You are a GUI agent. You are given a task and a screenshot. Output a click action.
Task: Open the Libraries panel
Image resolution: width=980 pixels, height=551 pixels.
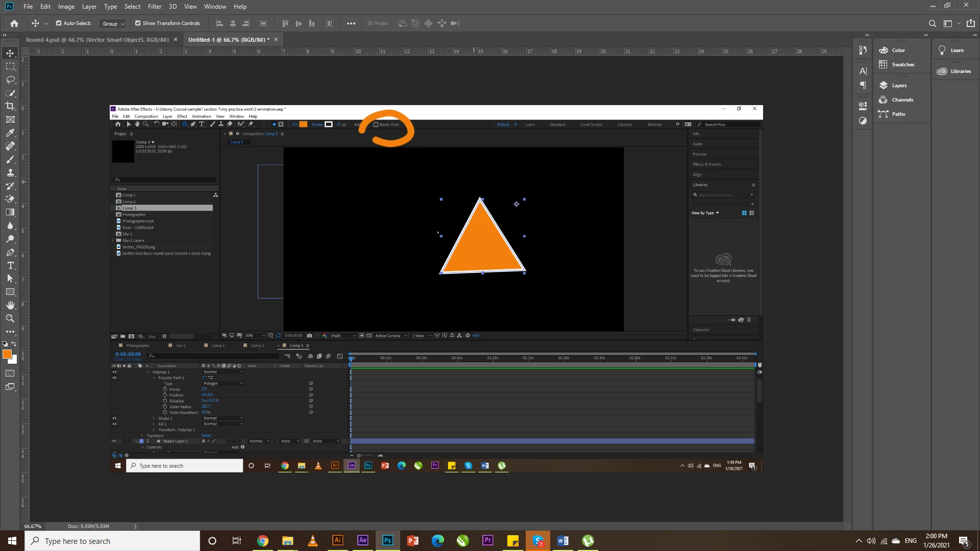click(x=960, y=71)
